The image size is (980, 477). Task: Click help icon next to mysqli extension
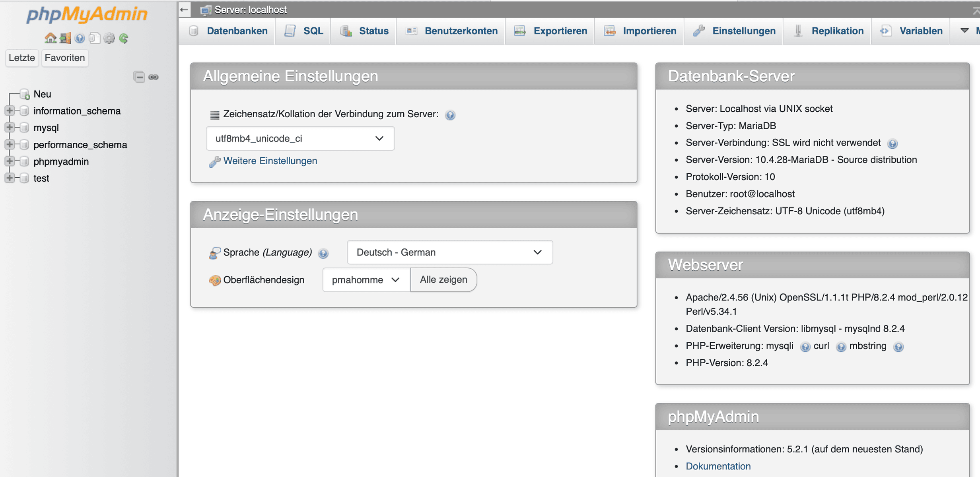coord(805,347)
